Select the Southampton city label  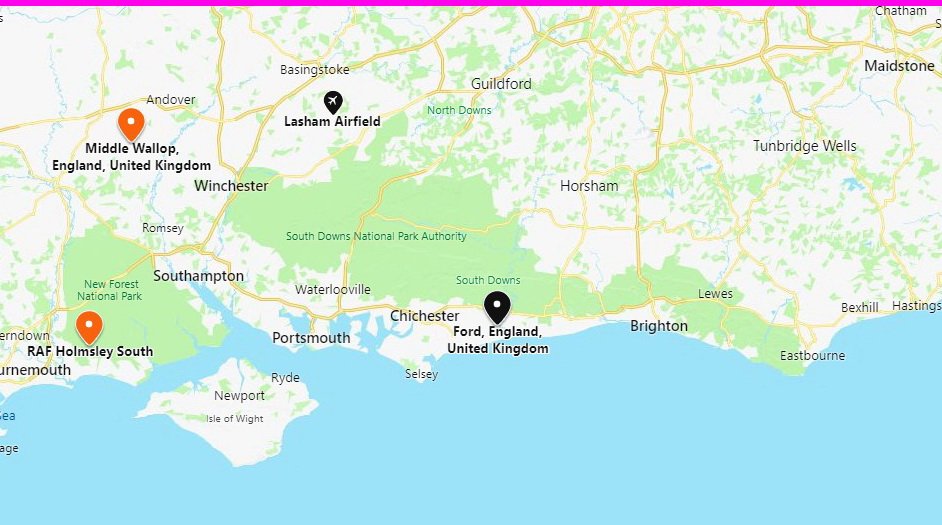tap(198, 276)
